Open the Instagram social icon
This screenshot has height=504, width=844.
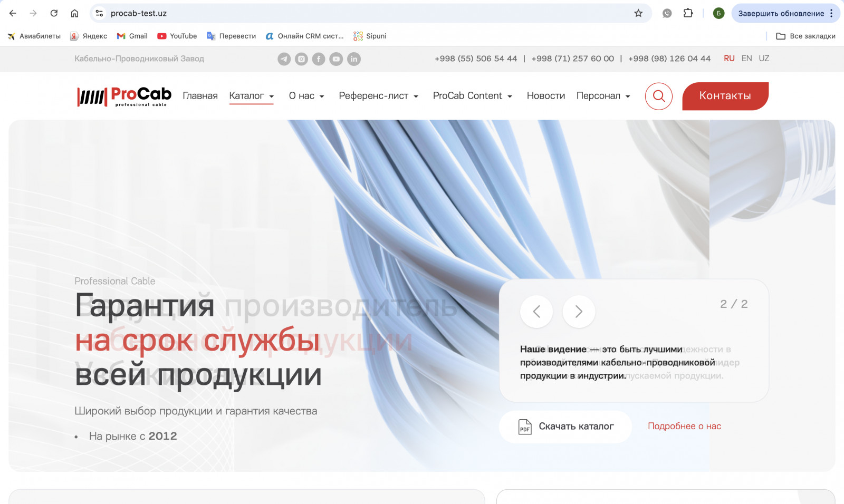pyautogui.click(x=301, y=59)
